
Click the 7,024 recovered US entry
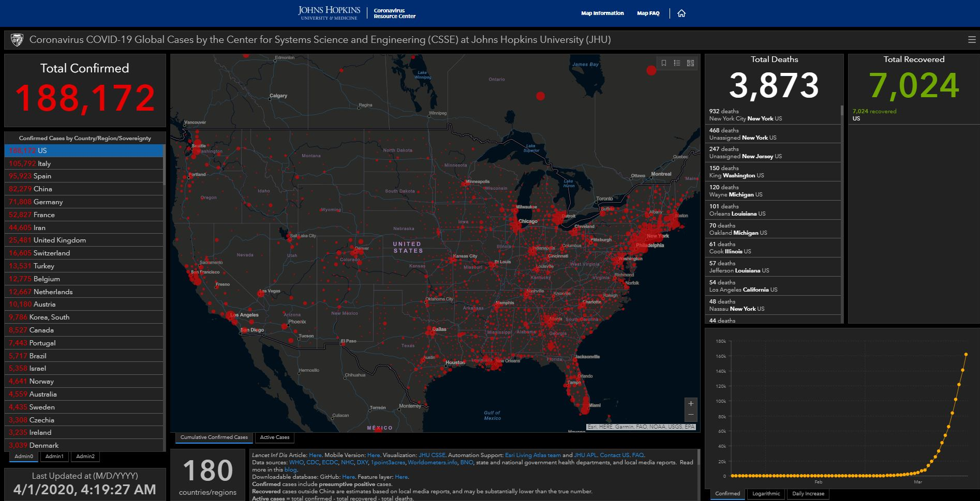tap(914, 115)
